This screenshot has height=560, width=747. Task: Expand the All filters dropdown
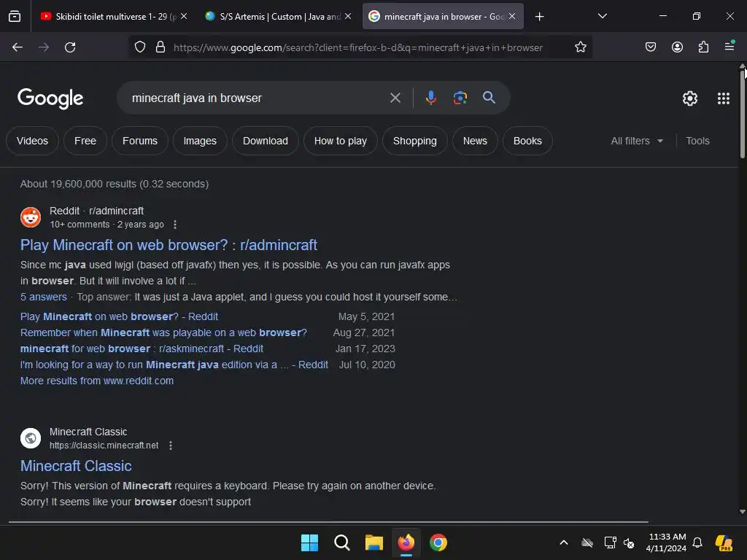(x=636, y=141)
